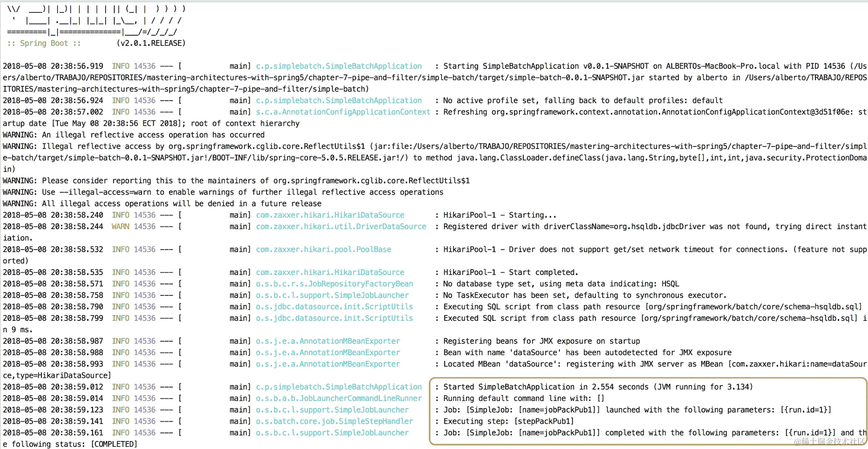Click 'Running default command line with: []' message
Viewport: 868px width, 449px height.
click(524, 399)
